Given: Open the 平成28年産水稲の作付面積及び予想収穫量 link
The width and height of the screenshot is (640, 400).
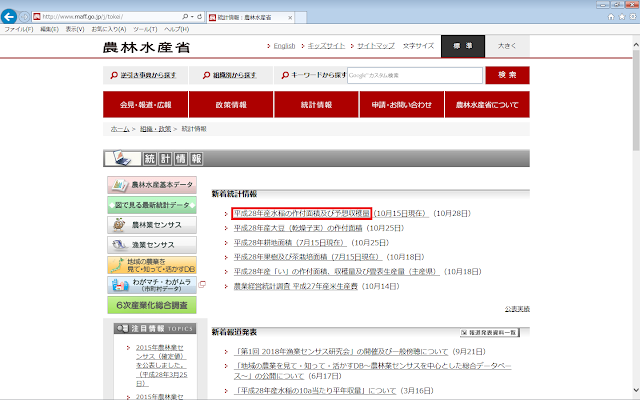Looking at the screenshot, I should pyautogui.click(x=301, y=214).
